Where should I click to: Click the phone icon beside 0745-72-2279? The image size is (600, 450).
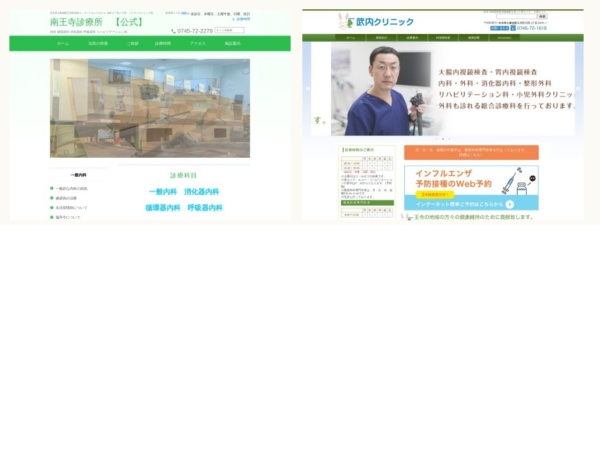173,31
